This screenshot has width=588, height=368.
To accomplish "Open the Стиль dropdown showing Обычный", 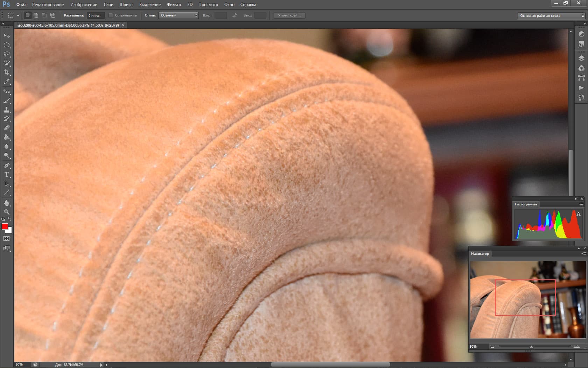I will pos(178,15).
